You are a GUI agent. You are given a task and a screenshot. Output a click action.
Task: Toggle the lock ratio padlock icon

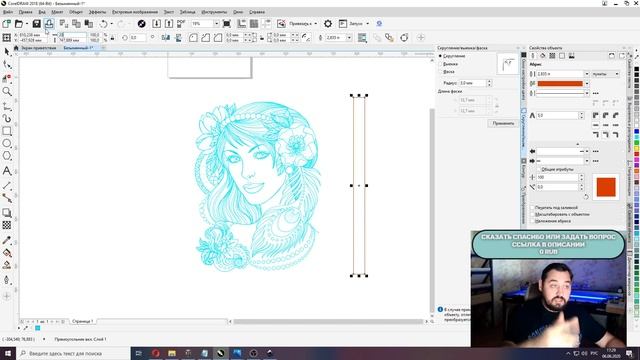[112, 38]
